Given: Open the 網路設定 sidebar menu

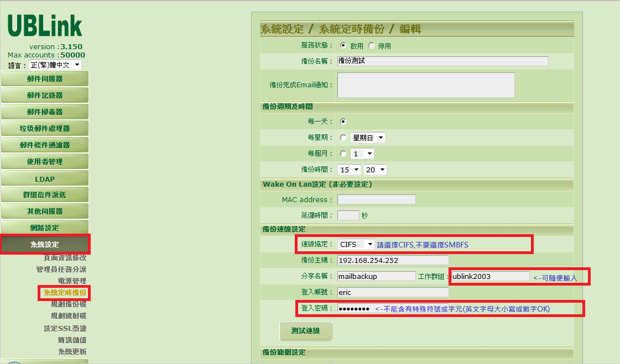Looking at the screenshot, I should 44,226.
